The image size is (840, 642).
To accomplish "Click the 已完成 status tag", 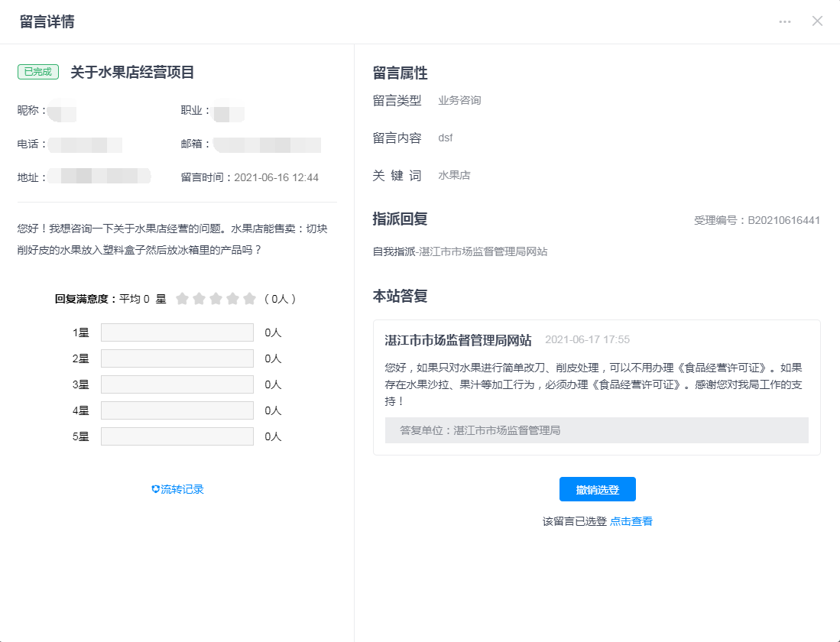I will [38, 72].
